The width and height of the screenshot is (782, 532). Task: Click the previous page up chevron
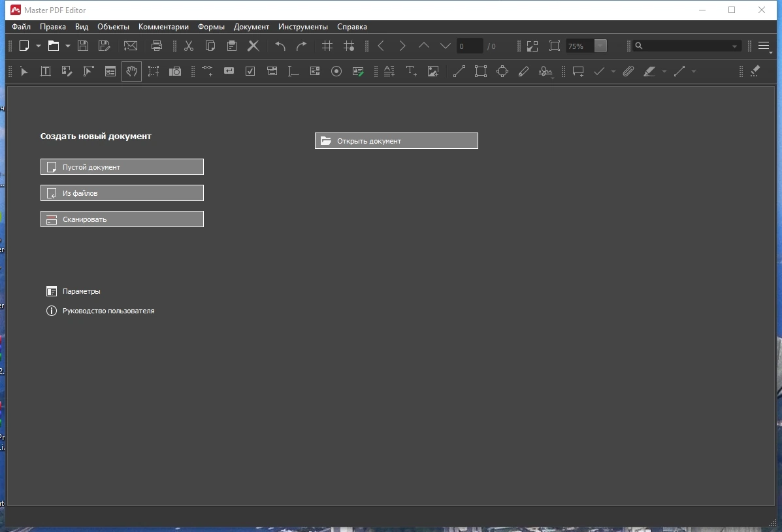coord(424,46)
